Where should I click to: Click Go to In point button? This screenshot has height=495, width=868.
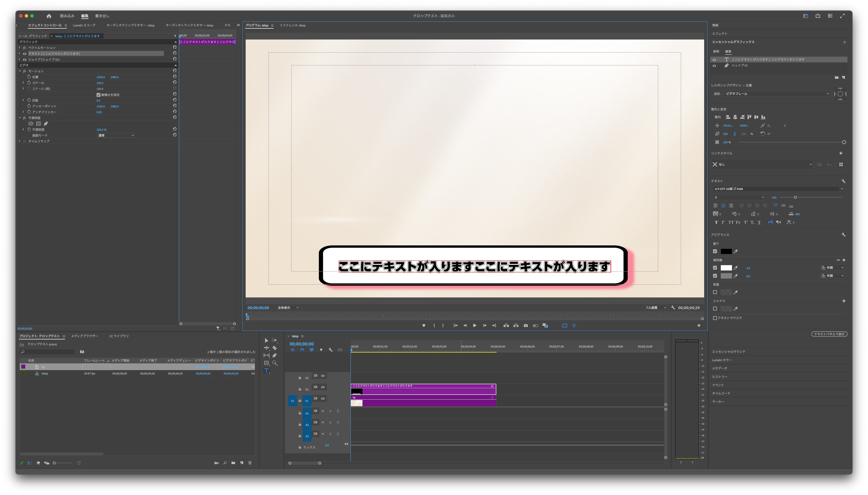click(x=455, y=326)
